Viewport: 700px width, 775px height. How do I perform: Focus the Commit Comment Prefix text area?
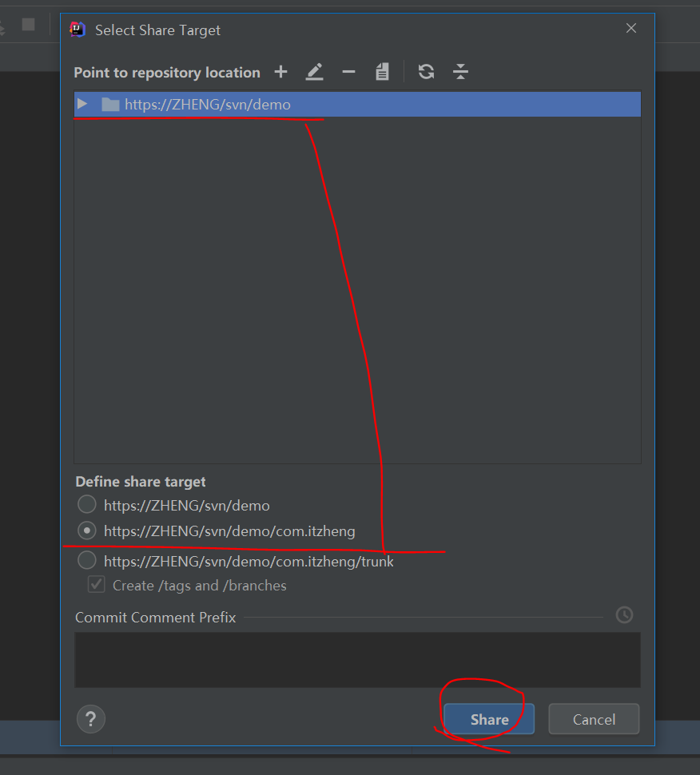click(357, 660)
